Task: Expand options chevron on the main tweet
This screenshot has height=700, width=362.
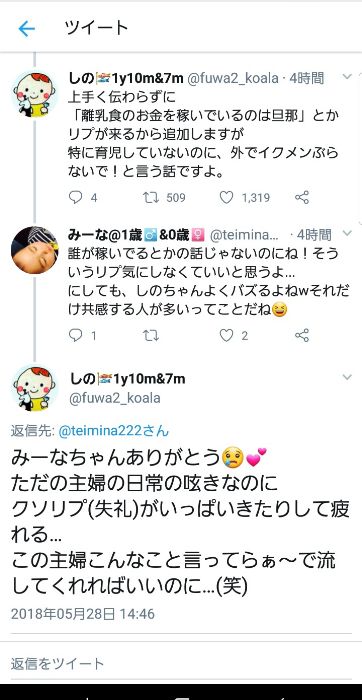Action: click(x=347, y=378)
